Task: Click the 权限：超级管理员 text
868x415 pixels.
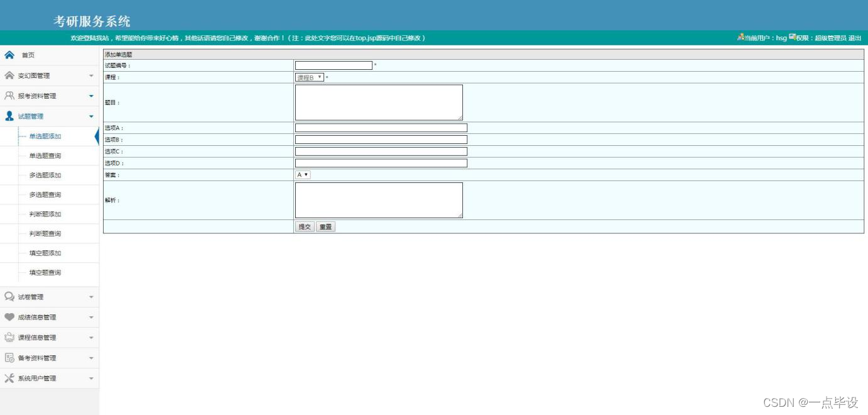Action: pos(821,38)
